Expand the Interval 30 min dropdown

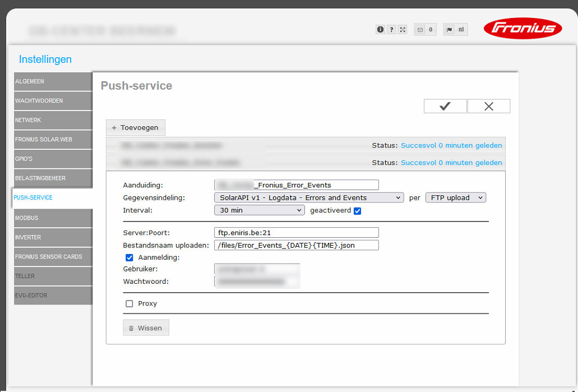[259, 210]
